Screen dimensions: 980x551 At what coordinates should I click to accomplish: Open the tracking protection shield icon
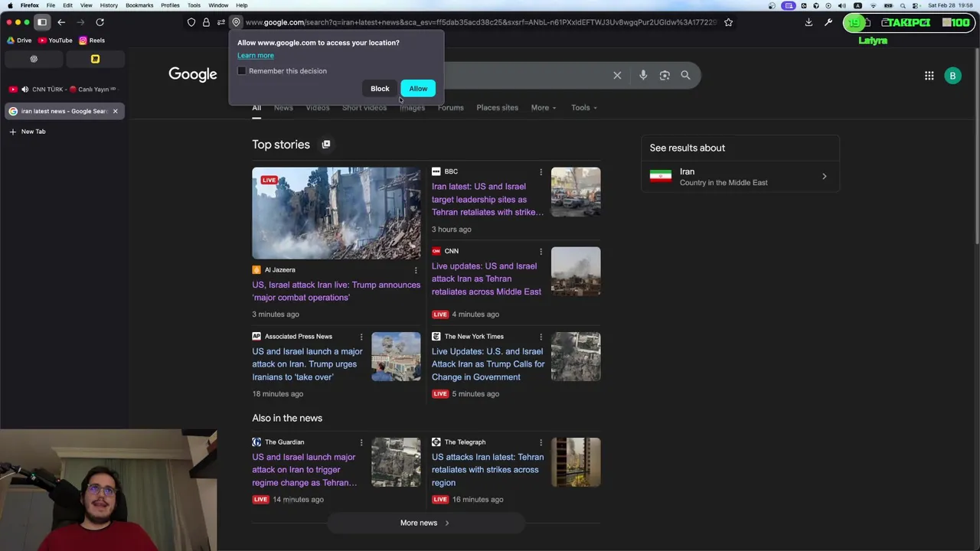(191, 22)
